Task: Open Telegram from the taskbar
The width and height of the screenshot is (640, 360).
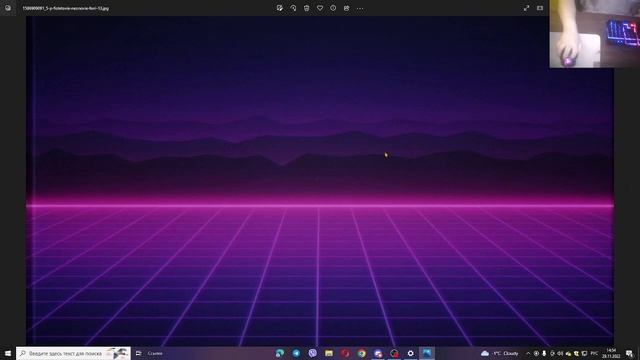Action: pyautogui.click(x=296, y=353)
